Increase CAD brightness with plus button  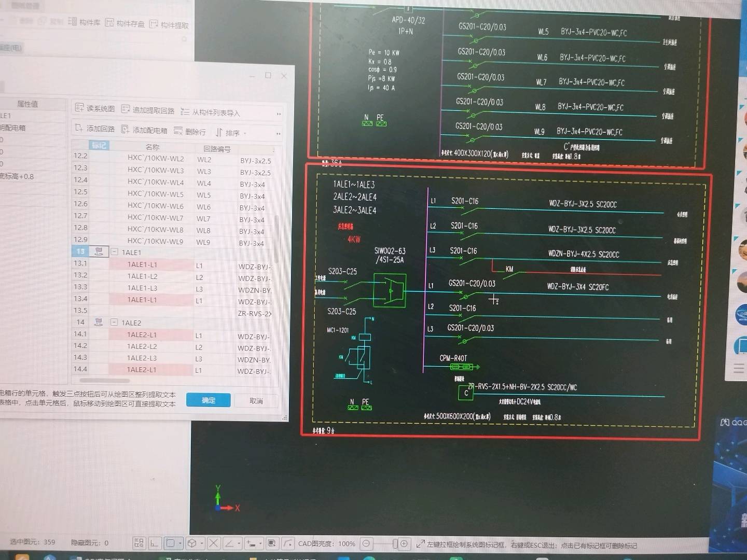[x=404, y=543]
